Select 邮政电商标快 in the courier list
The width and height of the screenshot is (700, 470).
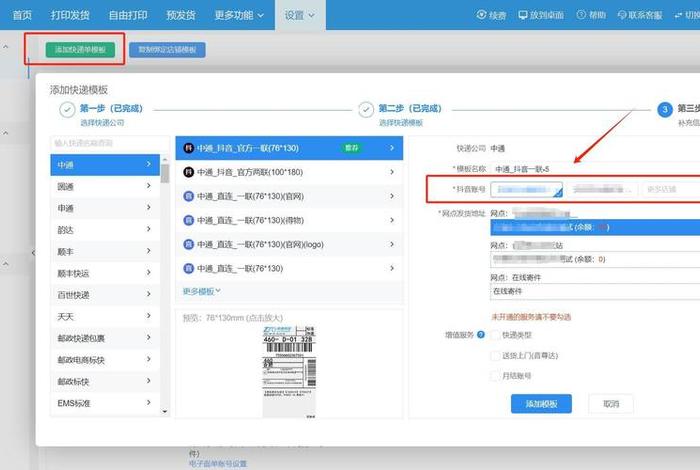coord(105,360)
